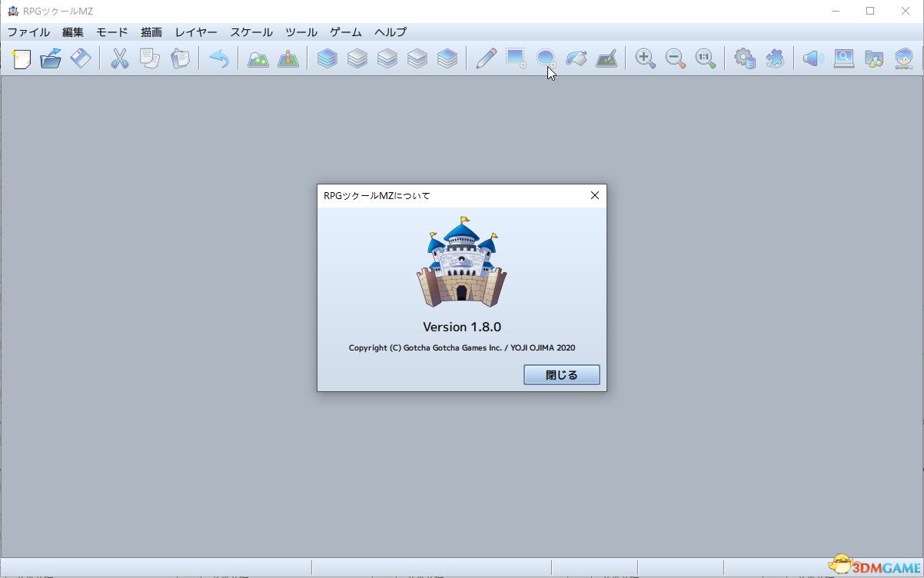Select Layer 4 icon with top sheet highlighted
924x578 pixels.
tap(447, 58)
